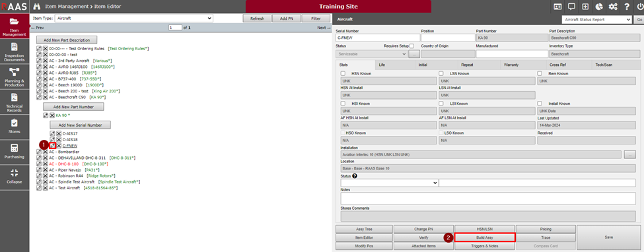Click the Status help question icon
The image size is (644, 252).
pos(355,176)
